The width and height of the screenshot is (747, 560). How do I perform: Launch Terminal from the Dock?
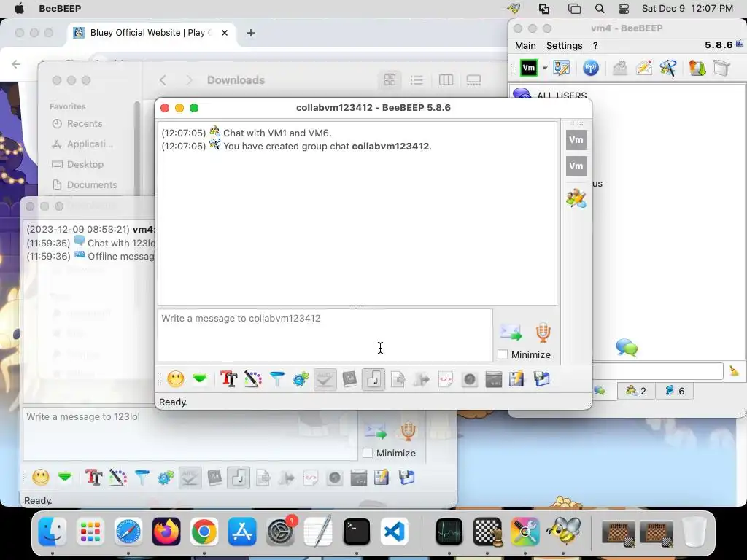[x=356, y=532]
